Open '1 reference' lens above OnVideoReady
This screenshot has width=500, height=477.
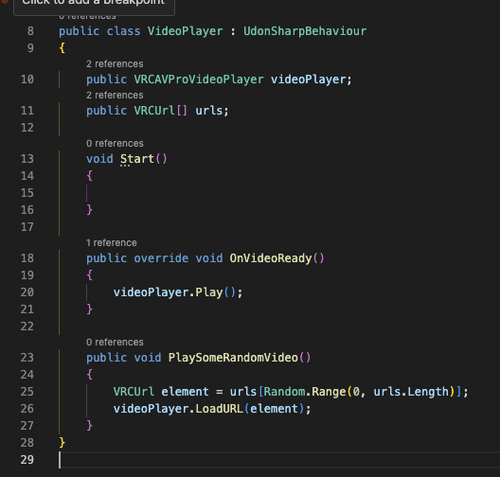tap(111, 243)
